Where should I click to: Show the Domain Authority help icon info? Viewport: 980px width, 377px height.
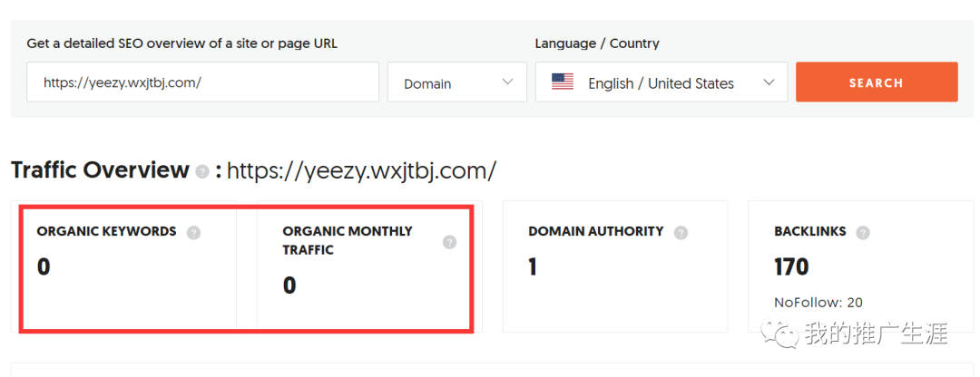point(681,233)
